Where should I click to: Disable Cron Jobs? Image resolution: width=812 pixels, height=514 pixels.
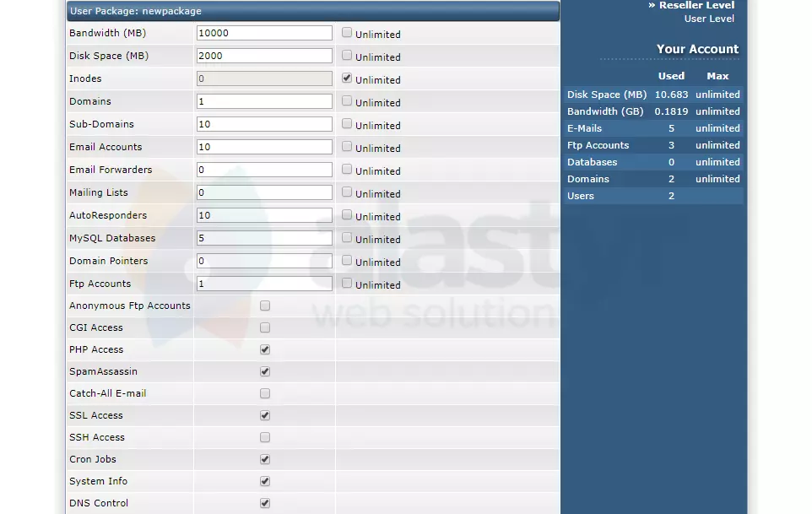pos(264,459)
